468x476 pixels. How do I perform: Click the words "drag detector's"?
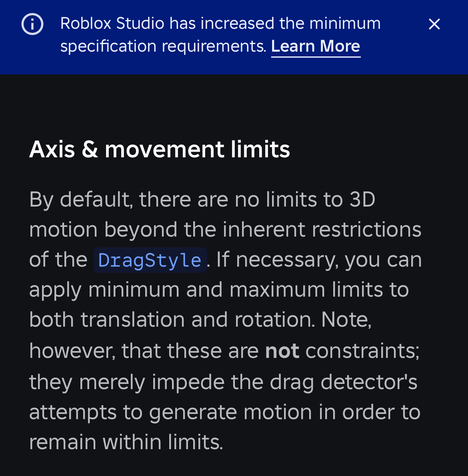coord(344,382)
